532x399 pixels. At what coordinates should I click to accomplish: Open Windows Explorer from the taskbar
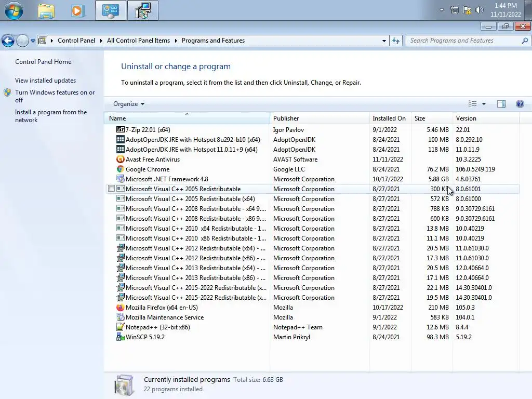(x=46, y=10)
